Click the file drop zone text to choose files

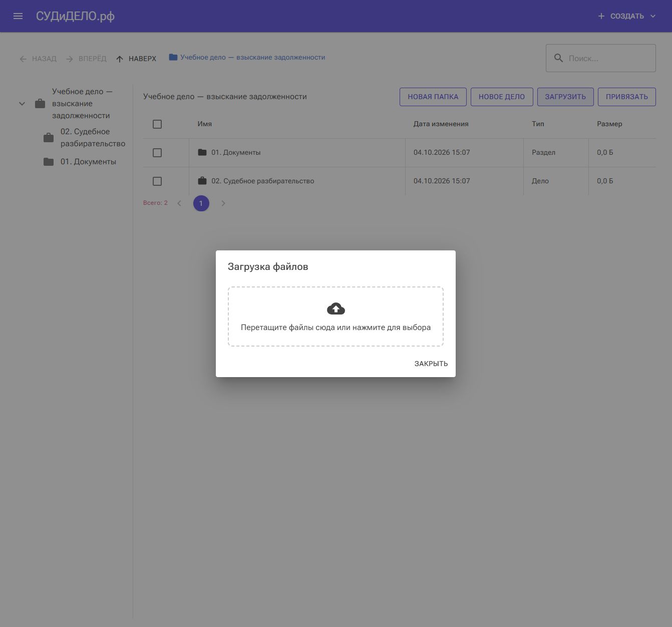(335, 328)
